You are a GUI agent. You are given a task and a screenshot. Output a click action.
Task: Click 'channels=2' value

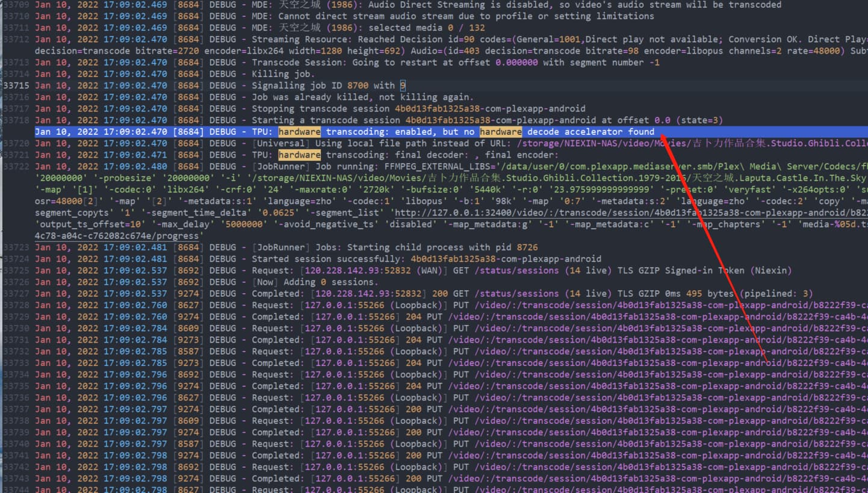(755, 51)
